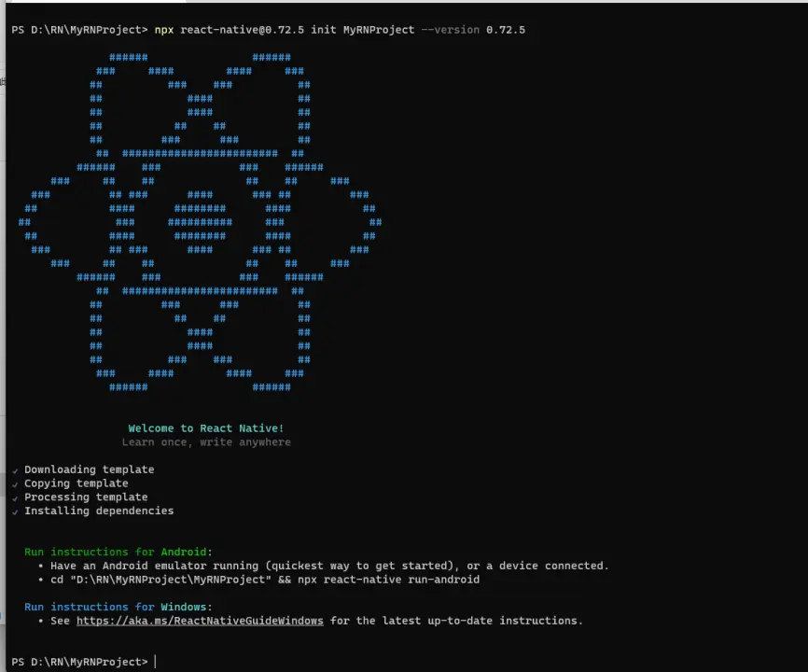Open the aka.ms/ReactNativeGuideWindows link
This screenshot has width=808, height=672.
(200, 621)
